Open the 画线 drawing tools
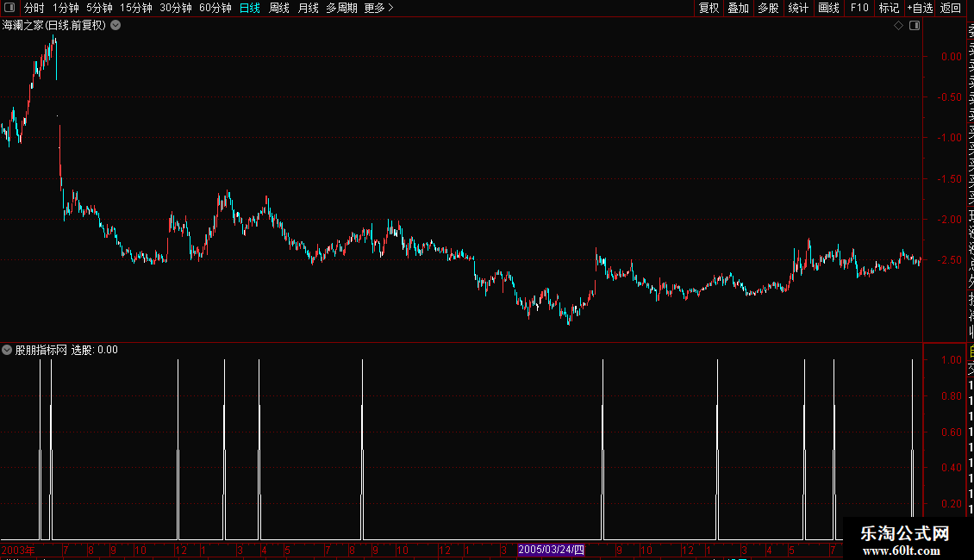The height and width of the screenshot is (560, 974). (x=828, y=8)
